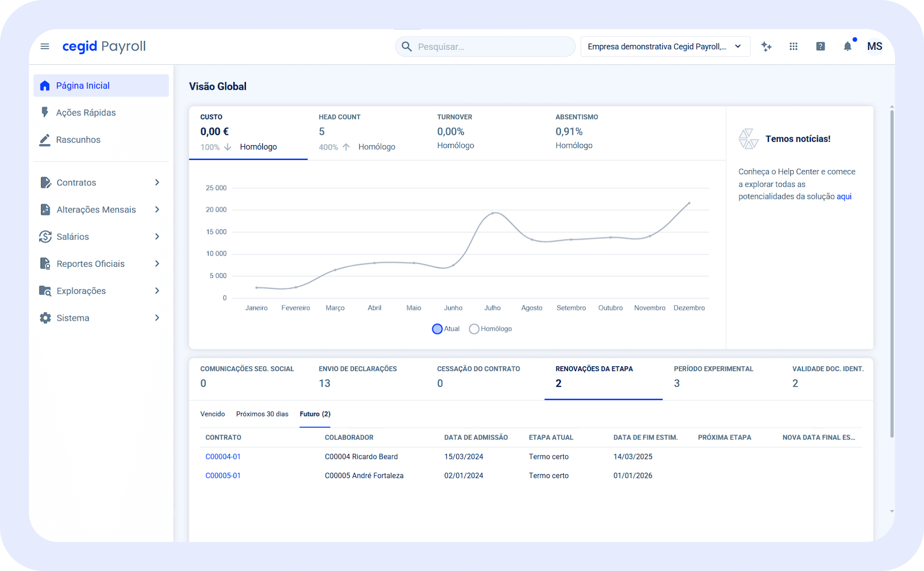Select the Homólogo radio button in legend
The height and width of the screenshot is (571, 924).
(x=474, y=329)
